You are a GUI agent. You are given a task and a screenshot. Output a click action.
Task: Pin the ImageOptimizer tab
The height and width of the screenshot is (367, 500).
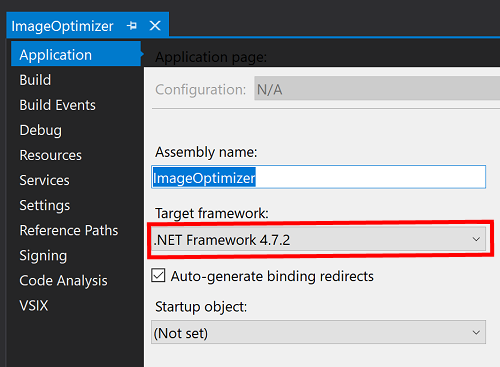pos(132,26)
